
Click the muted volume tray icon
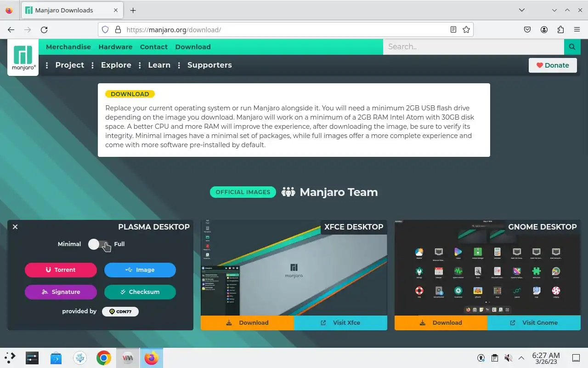(508, 358)
